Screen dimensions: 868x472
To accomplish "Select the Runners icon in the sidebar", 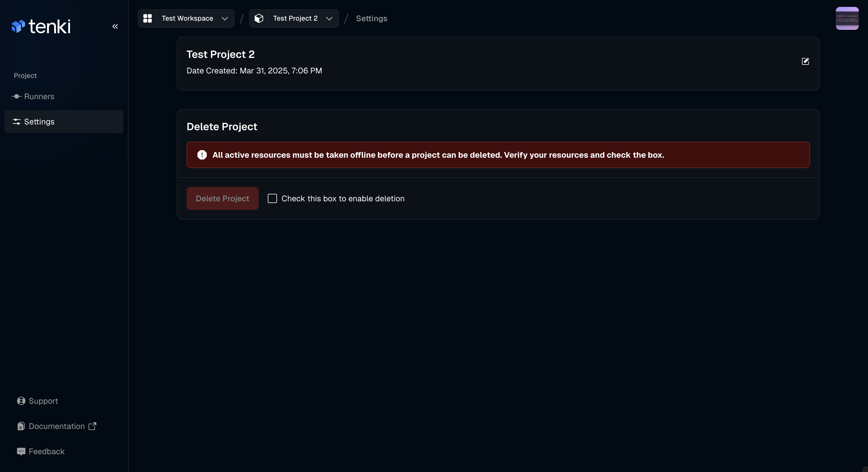I will point(16,97).
